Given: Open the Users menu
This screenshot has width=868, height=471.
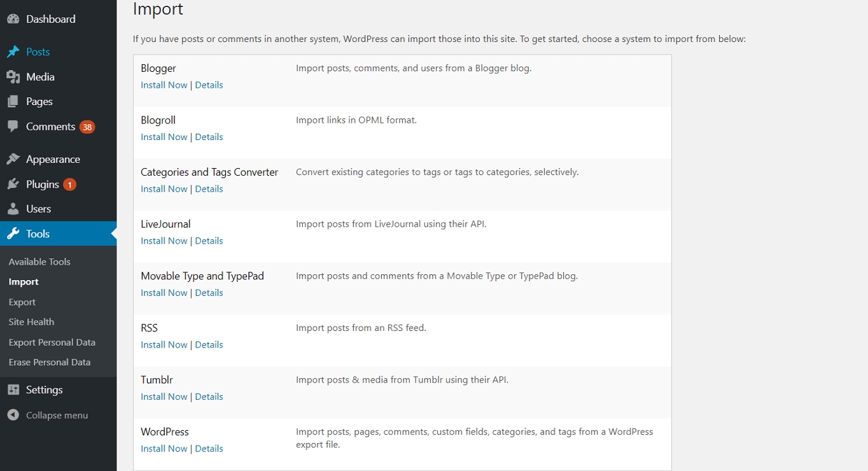Looking at the screenshot, I should click(x=38, y=209).
